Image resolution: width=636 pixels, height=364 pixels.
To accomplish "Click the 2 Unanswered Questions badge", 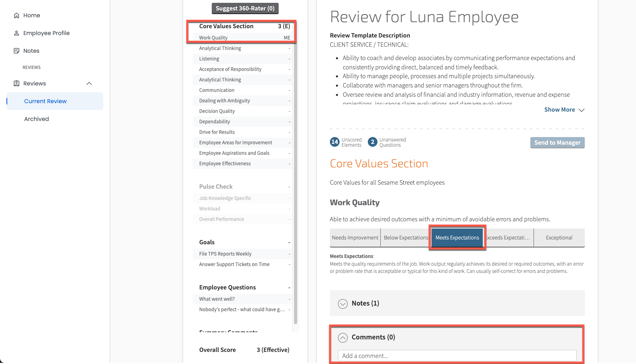I will (373, 142).
